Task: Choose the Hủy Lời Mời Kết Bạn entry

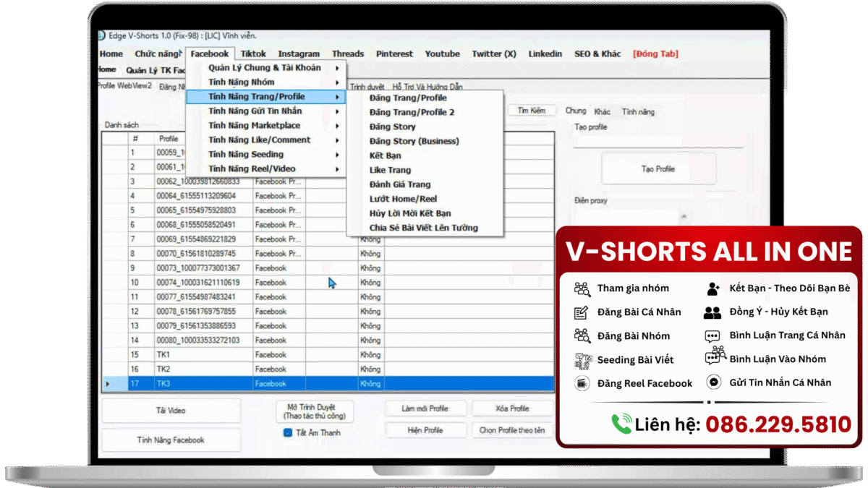Action: 410,213
